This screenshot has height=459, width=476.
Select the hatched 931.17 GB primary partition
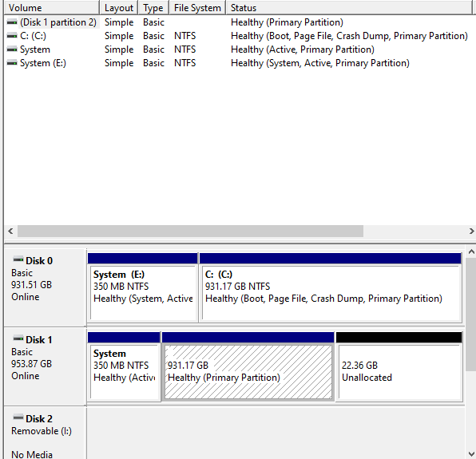(248, 366)
